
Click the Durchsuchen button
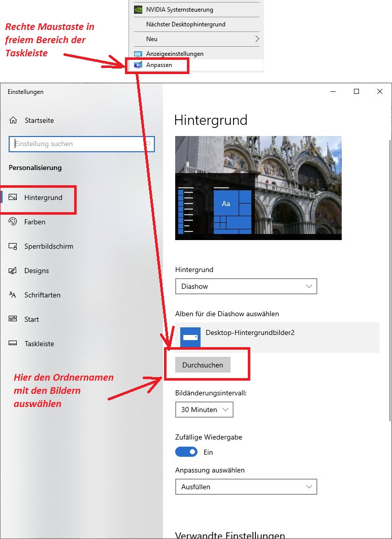[203, 365]
